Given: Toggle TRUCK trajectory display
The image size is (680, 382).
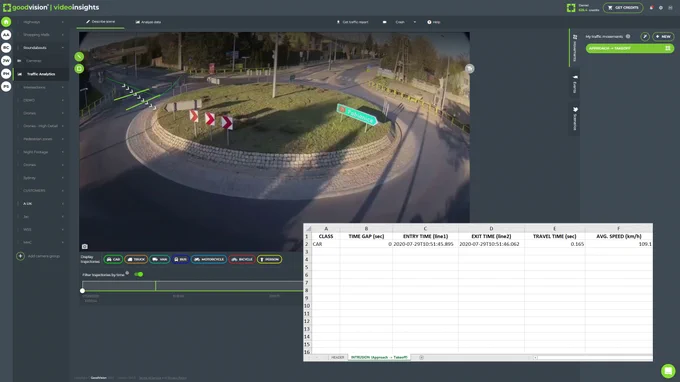Looking at the screenshot, I should pos(136,259).
